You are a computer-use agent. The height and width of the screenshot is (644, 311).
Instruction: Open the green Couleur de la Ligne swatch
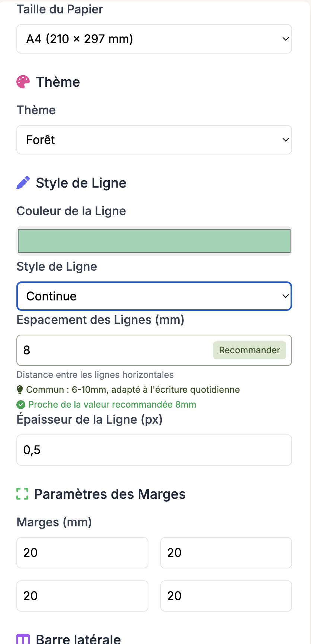click(154, 241)
